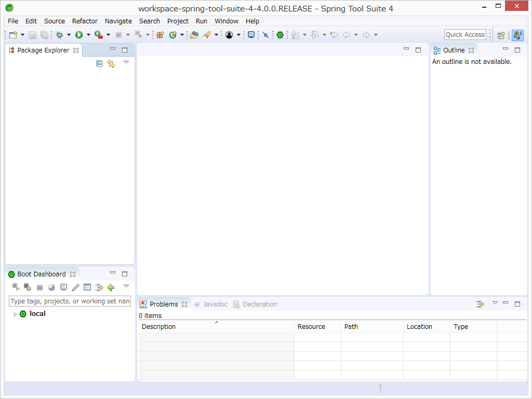Click the Next Annotation icon
The image size is (532, 399).
295,35
